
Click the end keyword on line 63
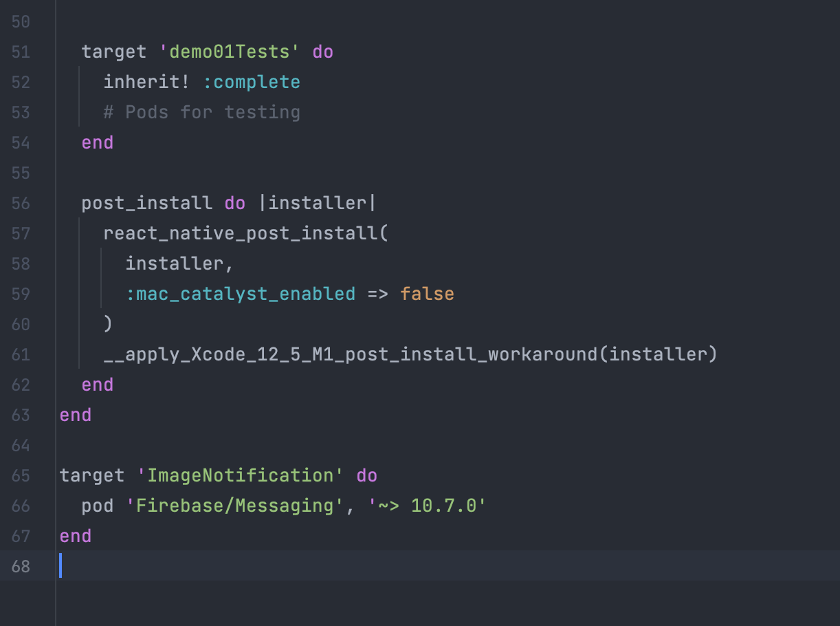tap(76, 415)
